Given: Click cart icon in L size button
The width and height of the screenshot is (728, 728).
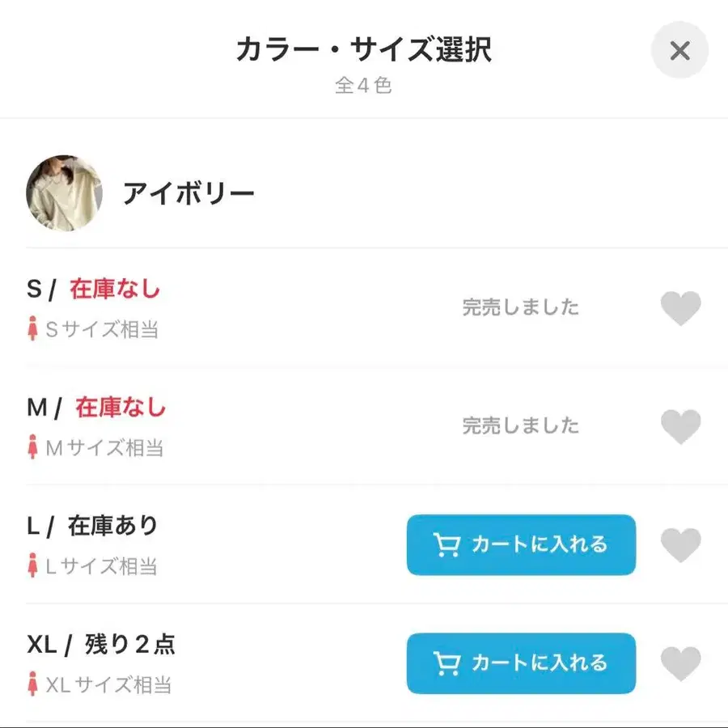Looking at the screenshot, I should 446,545.
